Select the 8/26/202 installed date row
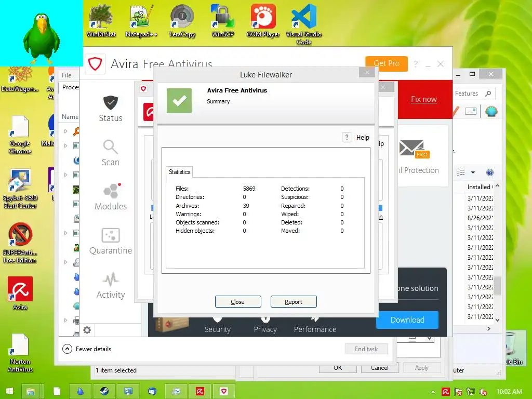This screenshot has width=532, height=399. tap(480, 218)
